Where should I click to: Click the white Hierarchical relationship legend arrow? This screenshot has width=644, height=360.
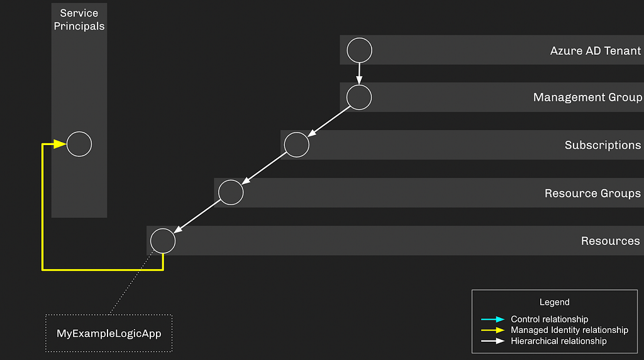[493, 341]
